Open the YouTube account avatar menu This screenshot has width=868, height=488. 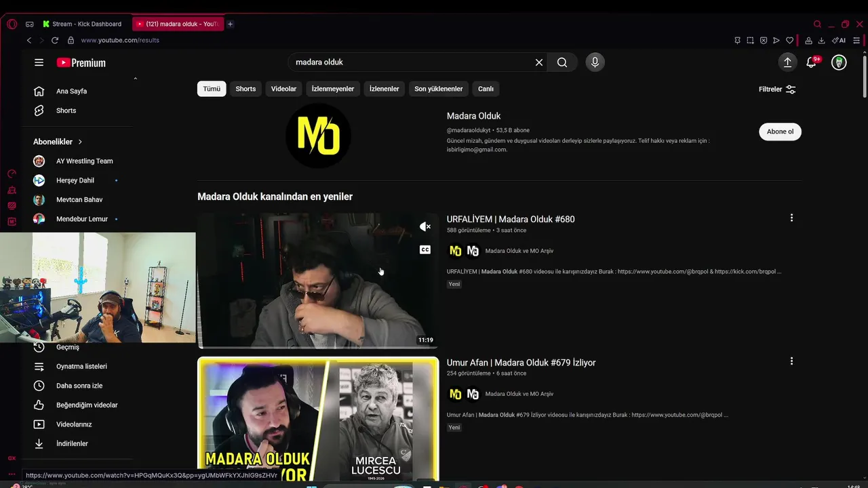pyautogui.click(x=839, y=62)
